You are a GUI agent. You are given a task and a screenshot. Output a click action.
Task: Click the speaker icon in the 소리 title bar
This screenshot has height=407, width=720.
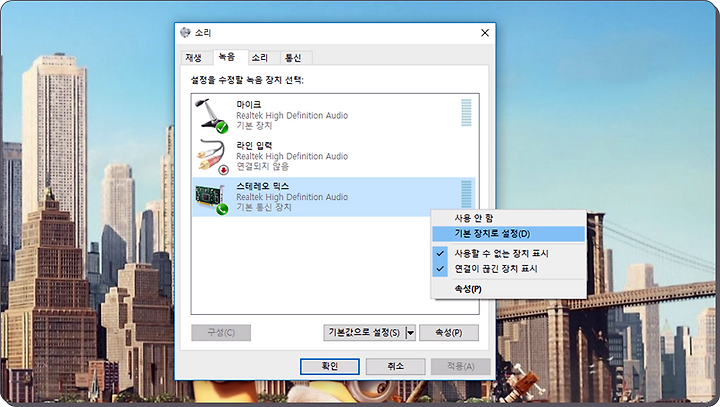click(186, 32)
